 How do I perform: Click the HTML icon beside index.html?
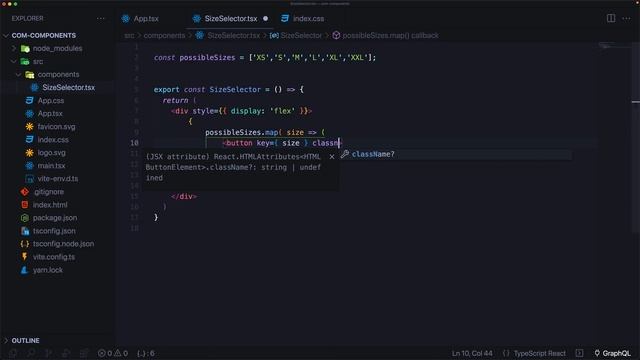tap(24, 204)
